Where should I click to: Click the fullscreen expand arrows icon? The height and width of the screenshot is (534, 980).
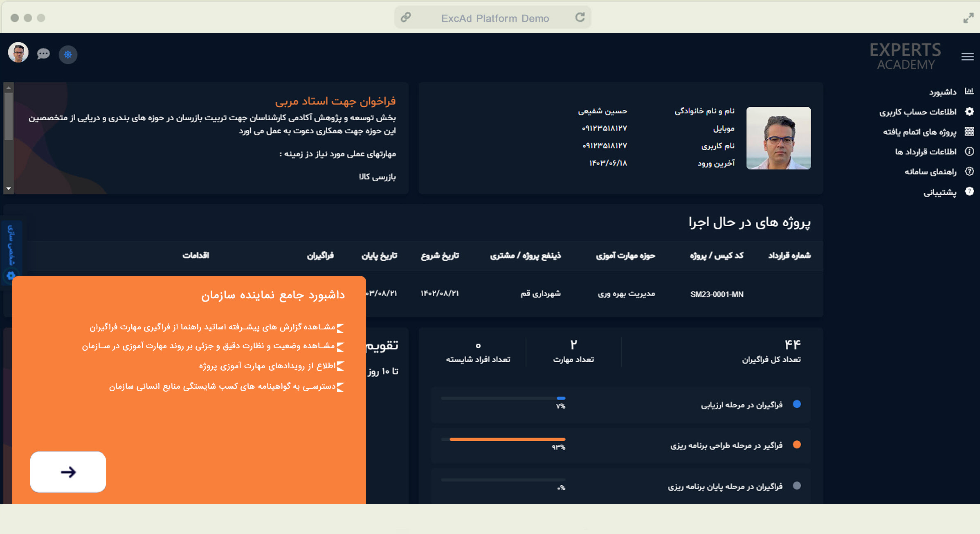(968, 18)
